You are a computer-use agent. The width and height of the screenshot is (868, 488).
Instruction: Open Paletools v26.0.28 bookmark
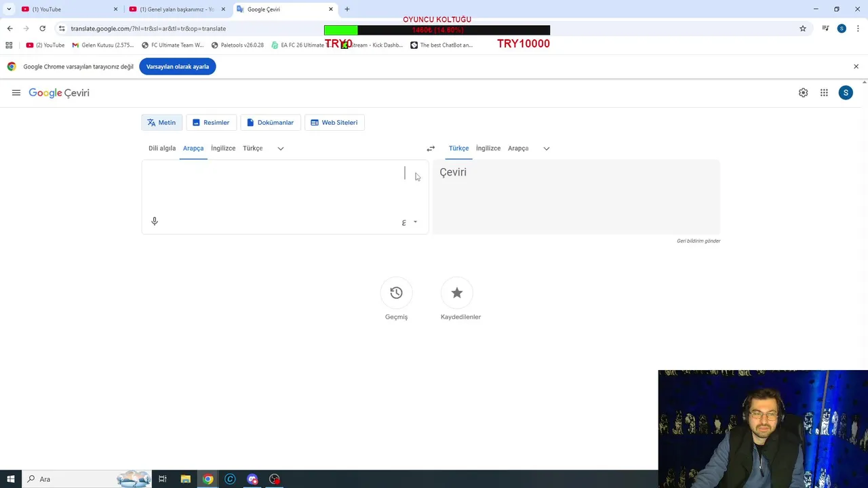pos(237,45)
